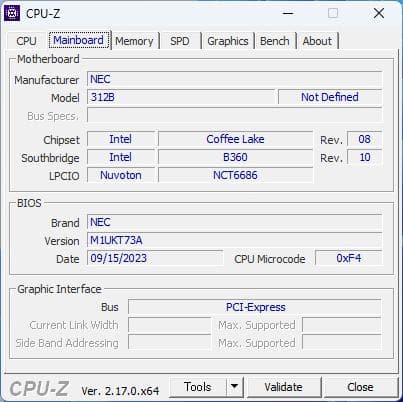Click the BIOS group title

[x=29, y=203]
